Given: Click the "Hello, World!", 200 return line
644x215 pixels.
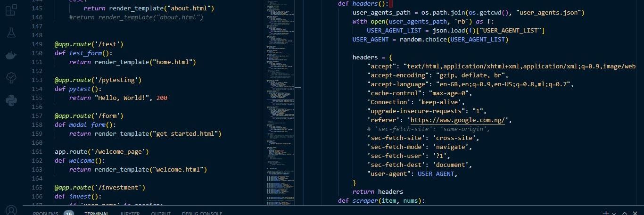Looking at the screenshot, I should [x=118, y=98].
